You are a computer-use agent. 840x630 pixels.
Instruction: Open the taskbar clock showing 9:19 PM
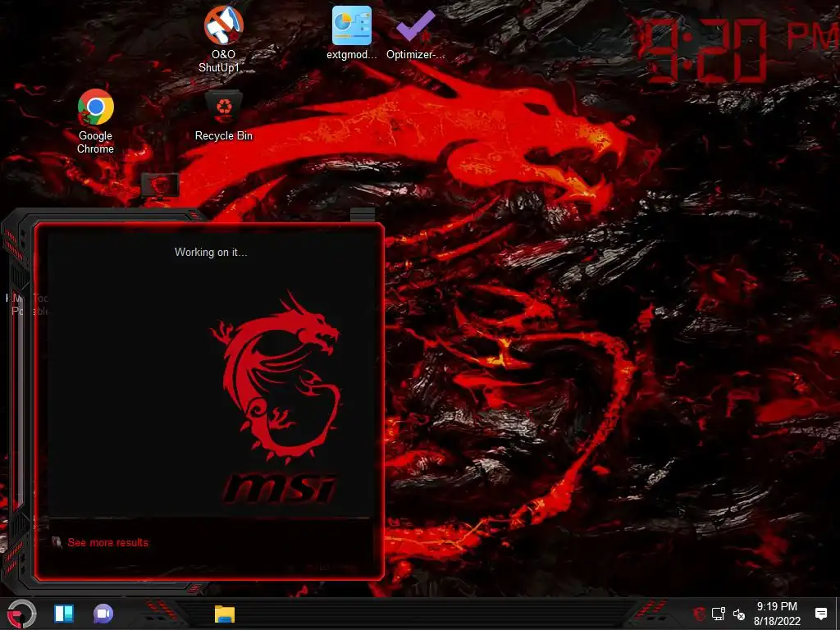coord(777,606)
